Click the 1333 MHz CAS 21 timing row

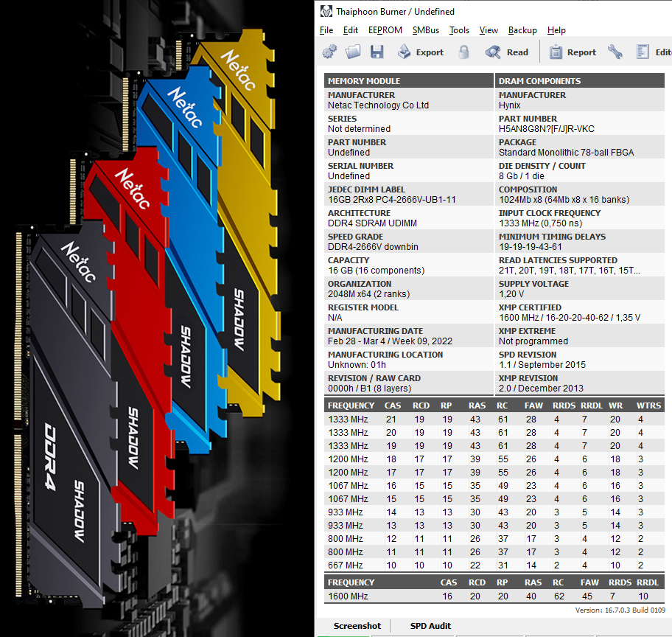tap(494, 419)
